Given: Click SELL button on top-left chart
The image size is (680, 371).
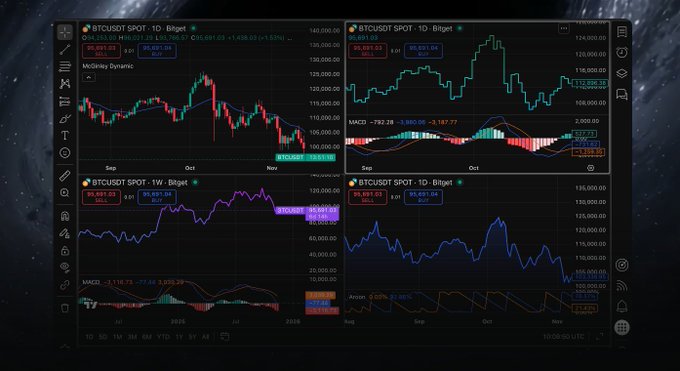Looking at the screenshot, I should (101, 51).
